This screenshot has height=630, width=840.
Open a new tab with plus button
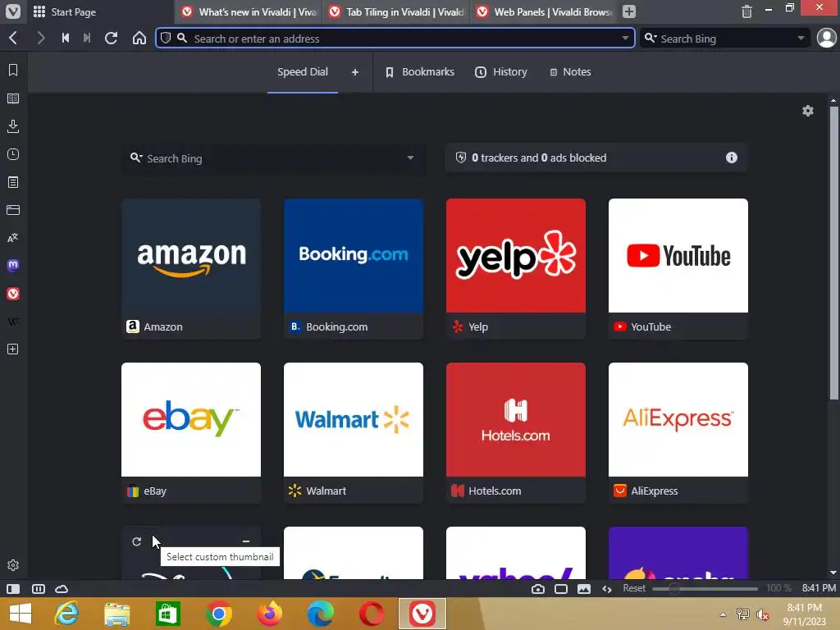point(629,11)
